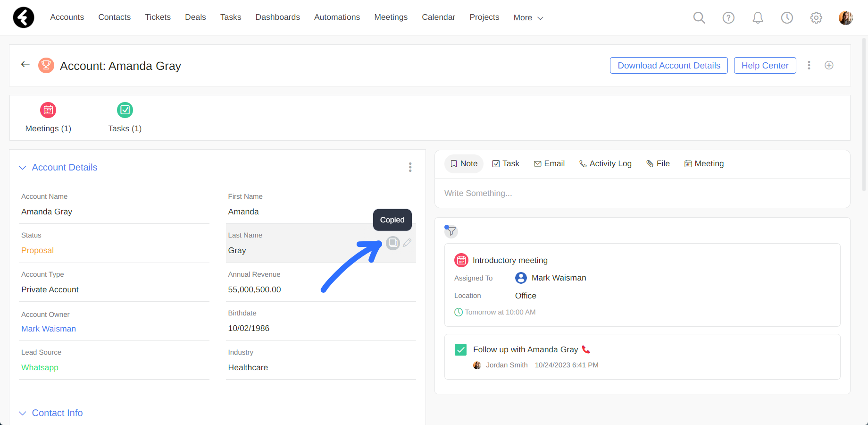868x425 pixels.
Task: Collapse the Contact Info section
Action: (22, 413)
